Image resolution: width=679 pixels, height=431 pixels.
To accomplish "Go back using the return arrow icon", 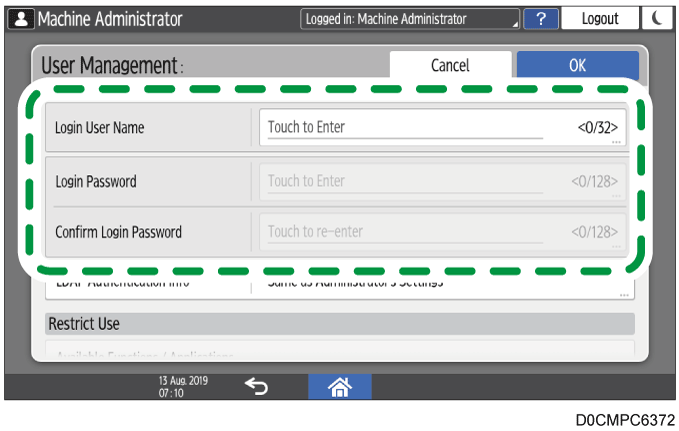I will tap(258, 386).
